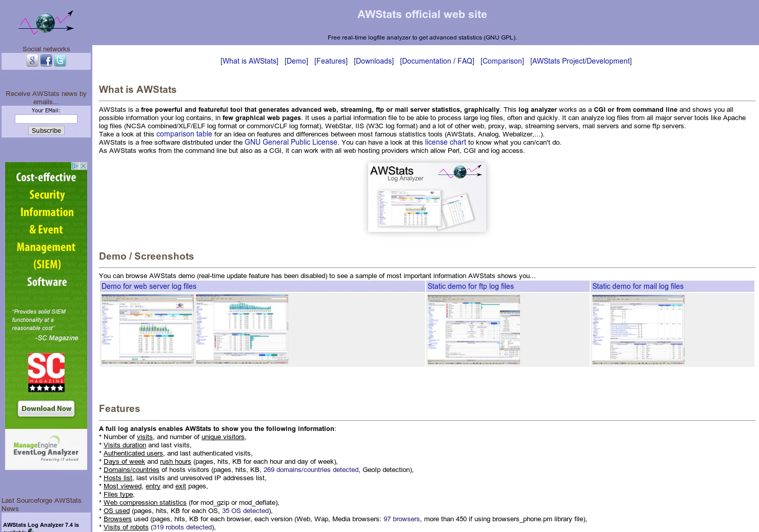
Task: Click the SC Magazine five-star badge
Action: (46, 372)
